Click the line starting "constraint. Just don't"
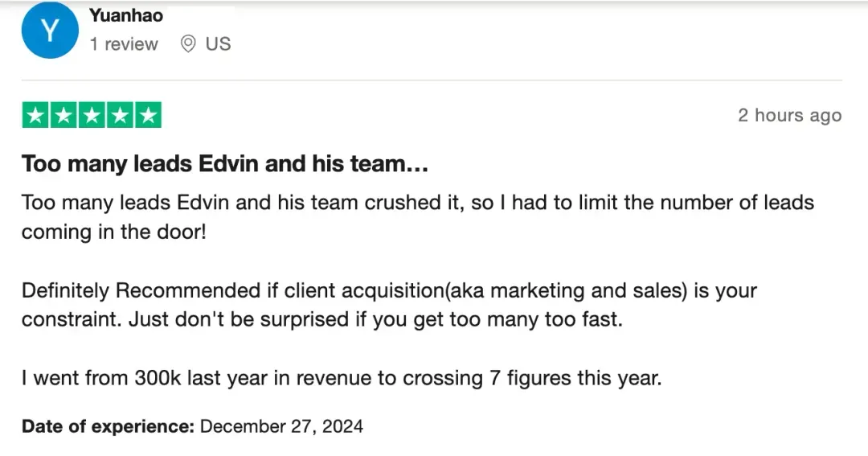868x456 pixels. pos(321,319)
